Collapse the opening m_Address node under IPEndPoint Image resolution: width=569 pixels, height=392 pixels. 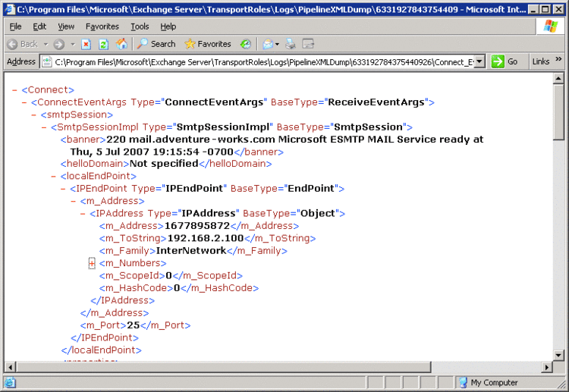pos(73,201)
